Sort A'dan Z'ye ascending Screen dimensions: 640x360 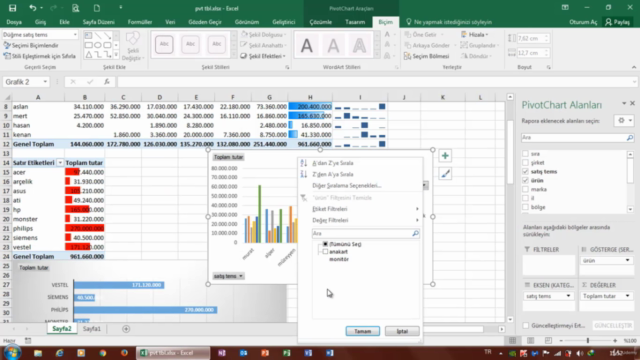click(333, 163)
